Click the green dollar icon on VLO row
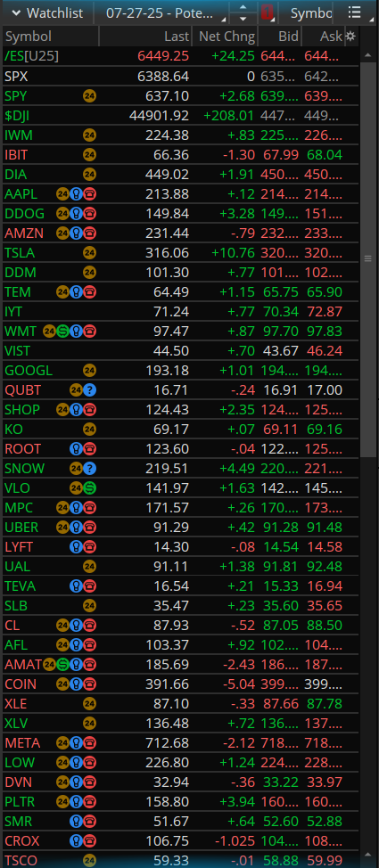 point(90,488)
